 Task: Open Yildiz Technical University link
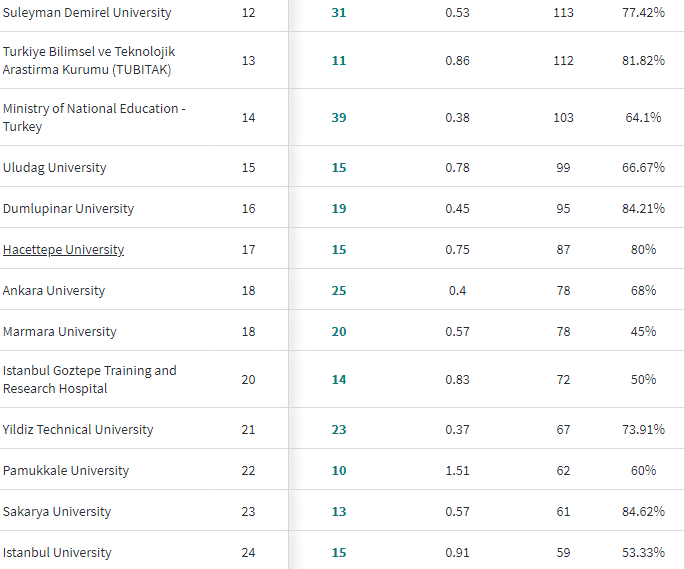pyautogui.click(x=78, y=430)
